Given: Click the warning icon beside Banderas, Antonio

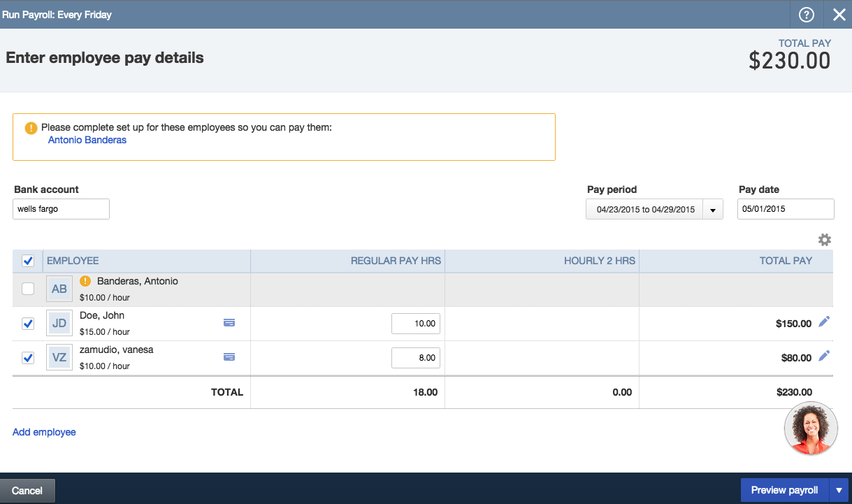Looking at the screenshot, I should [86, 282].
